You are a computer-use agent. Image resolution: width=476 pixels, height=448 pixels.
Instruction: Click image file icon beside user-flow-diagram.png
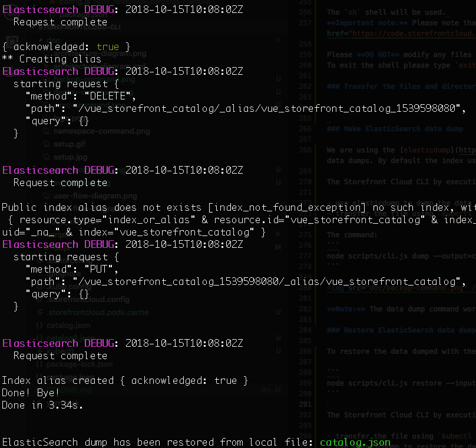click(47, 196)
